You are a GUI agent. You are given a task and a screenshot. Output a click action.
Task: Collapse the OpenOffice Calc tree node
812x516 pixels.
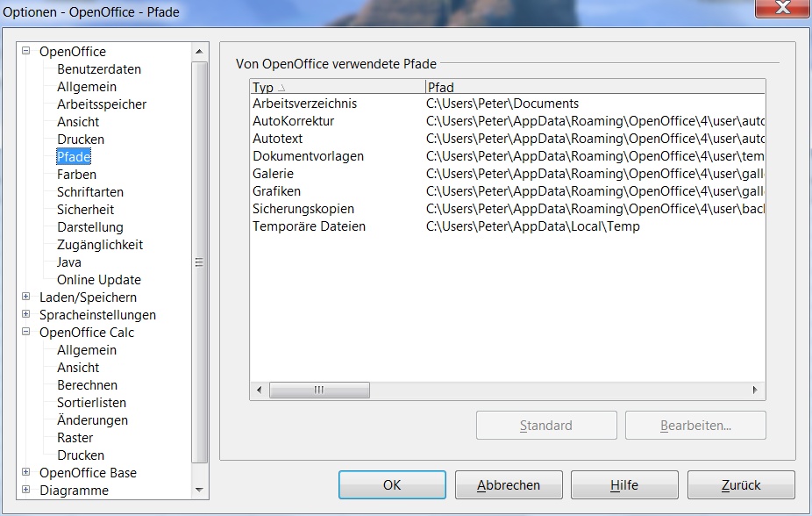coord(26,332)
